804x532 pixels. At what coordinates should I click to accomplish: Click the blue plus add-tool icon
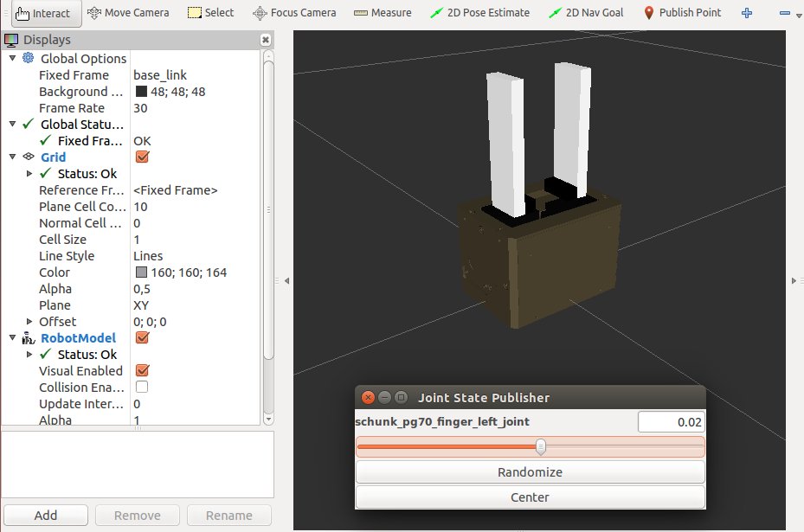pyautogui.click(x=747, y=13)
